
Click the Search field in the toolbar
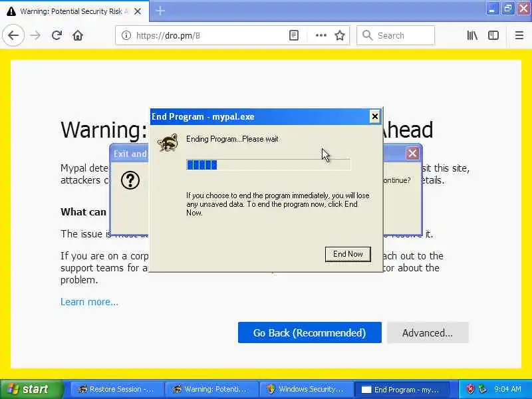396,35
